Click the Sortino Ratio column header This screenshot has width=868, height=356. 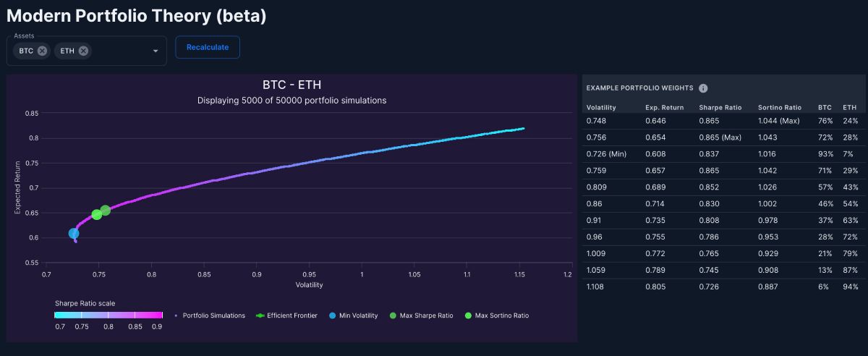[x=780, y=107]
